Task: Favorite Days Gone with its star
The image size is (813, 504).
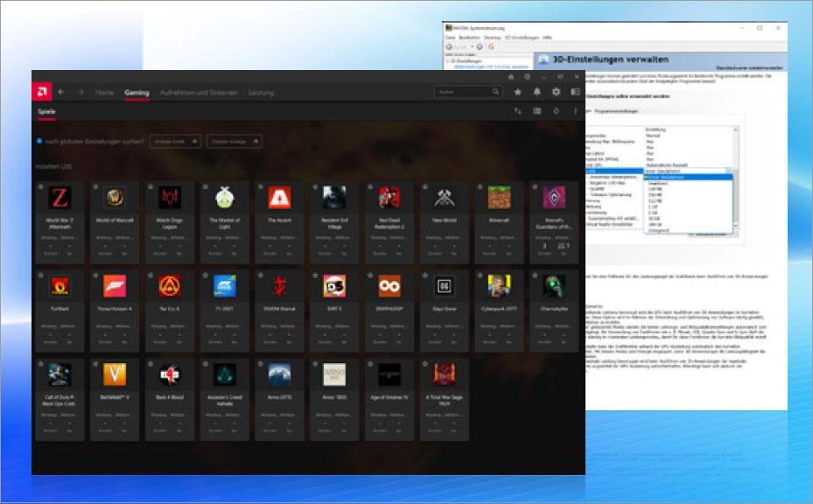Action: (x=425, y=276)
